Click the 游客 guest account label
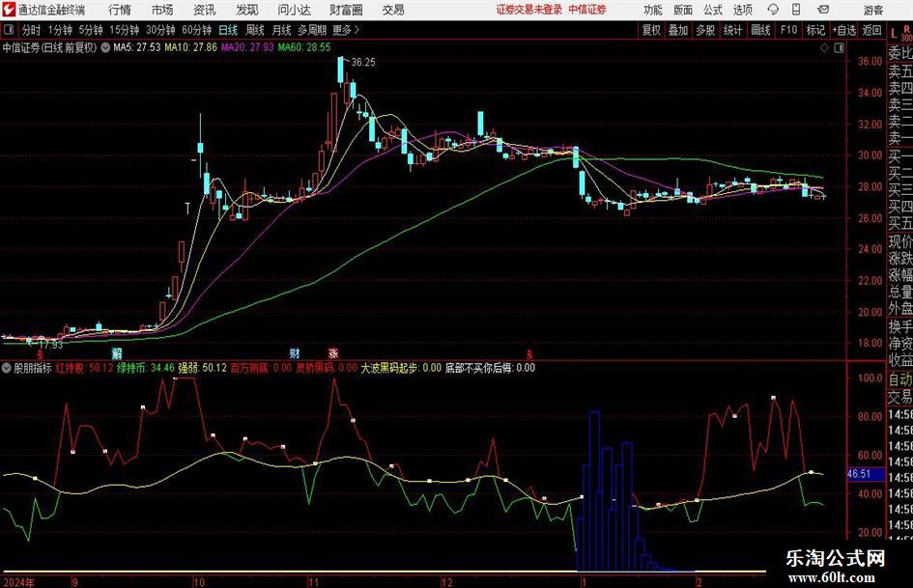 pyautogui.click(x=872, y=10)
